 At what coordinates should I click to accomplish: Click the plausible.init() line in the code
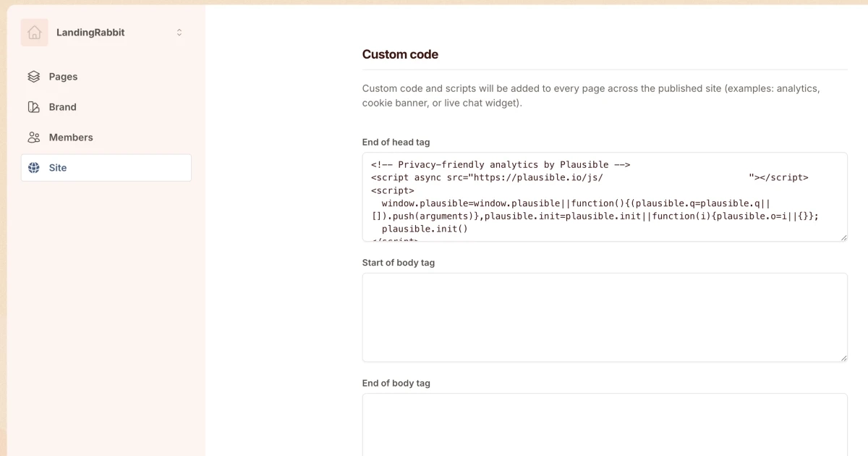(425, 229)
